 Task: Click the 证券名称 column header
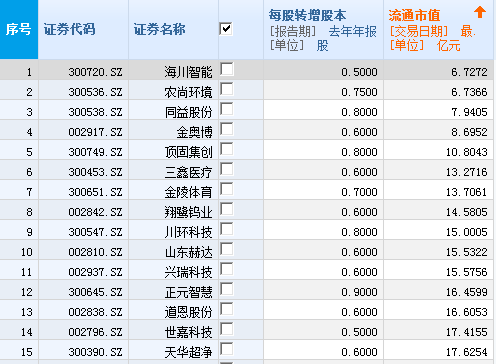click(x=159, y=29)
